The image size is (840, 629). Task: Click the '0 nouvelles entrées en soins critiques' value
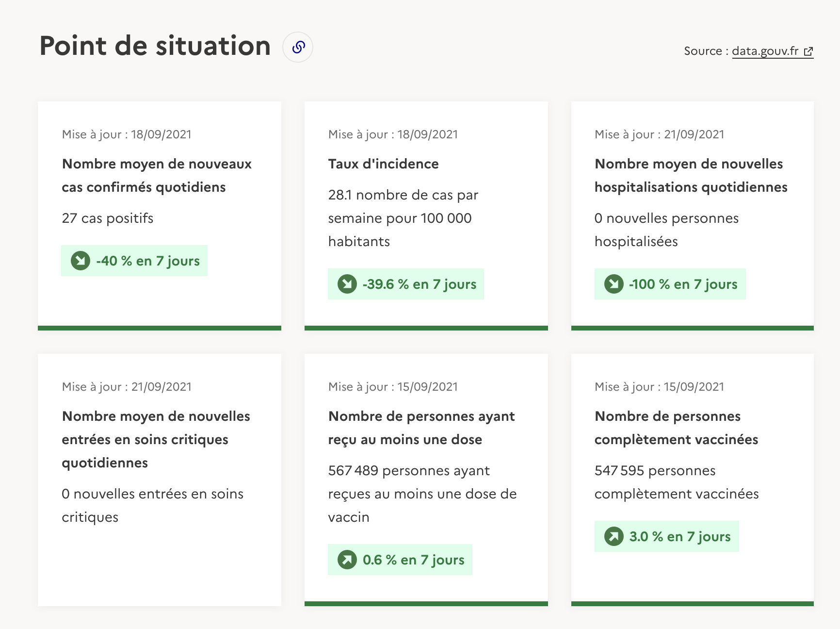(x=153, y=505)
